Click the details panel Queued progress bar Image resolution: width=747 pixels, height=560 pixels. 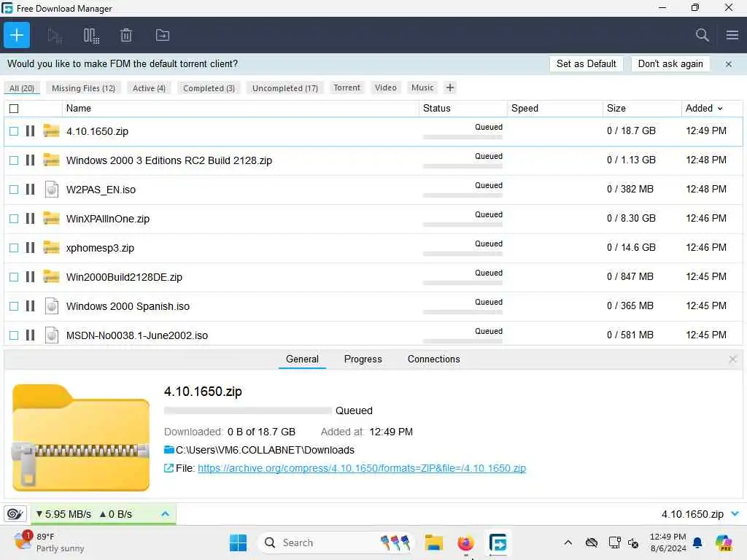pyautogui.click(x=248, y=411)
